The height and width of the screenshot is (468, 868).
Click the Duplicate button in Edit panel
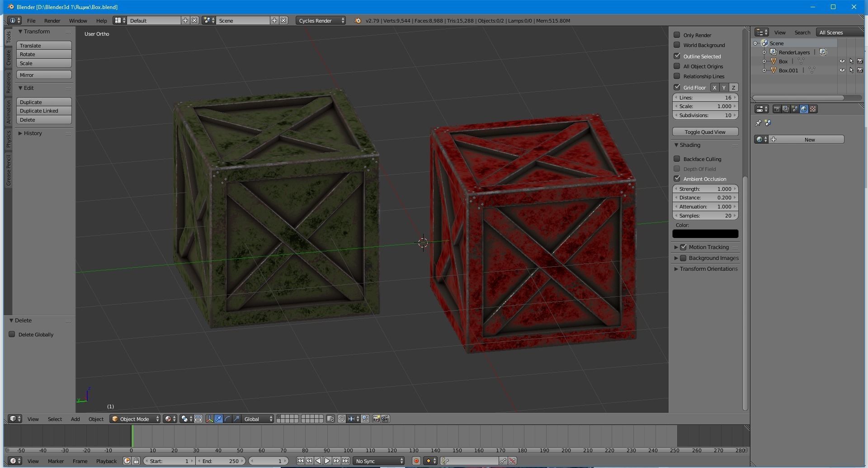pos(43,102)
